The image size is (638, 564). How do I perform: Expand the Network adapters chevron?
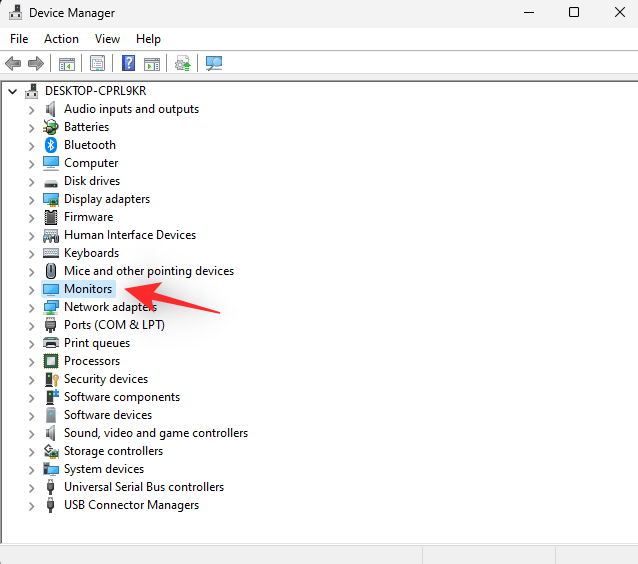click(x=31, y=307)
